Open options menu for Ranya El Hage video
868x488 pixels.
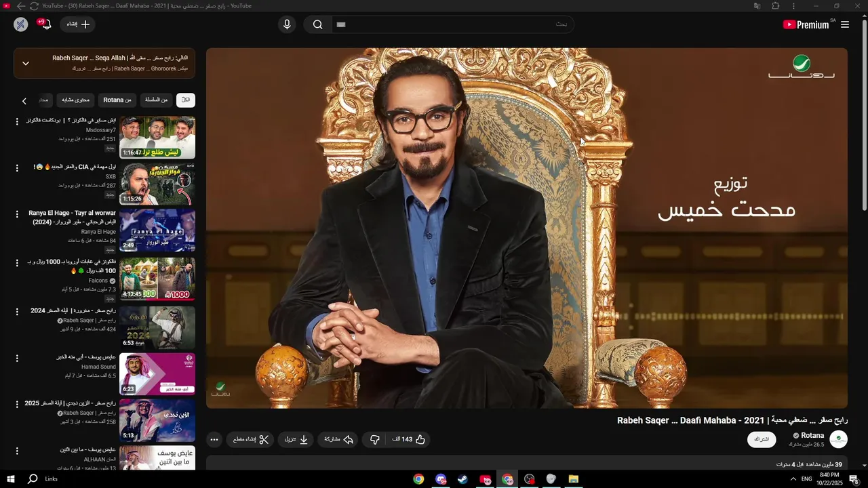(18, 214)
